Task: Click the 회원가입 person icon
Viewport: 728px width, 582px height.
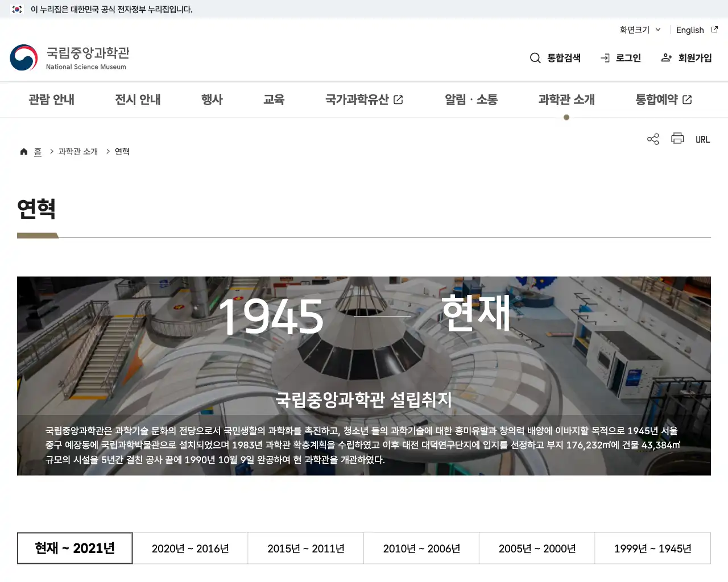Action: click(666, 57)
